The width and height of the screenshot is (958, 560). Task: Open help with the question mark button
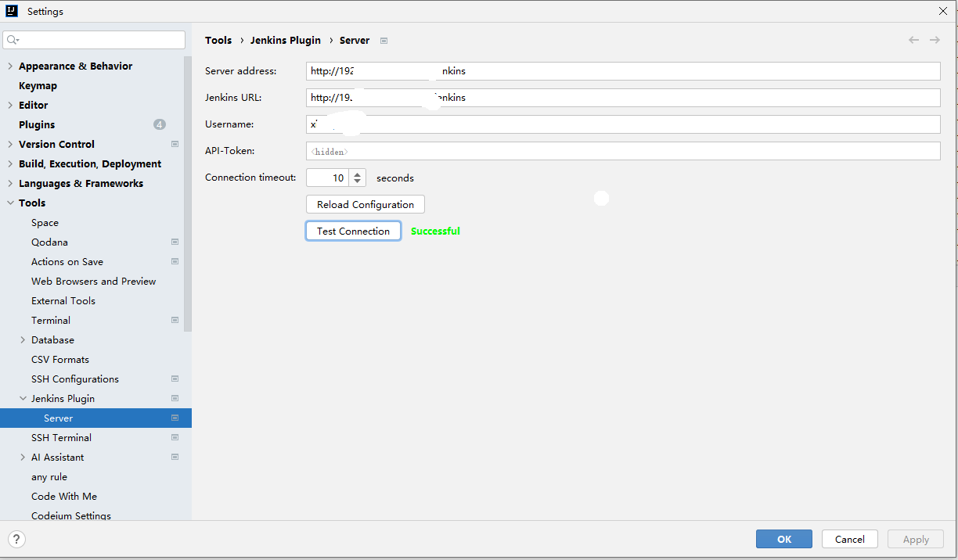(x=16, y=539)
